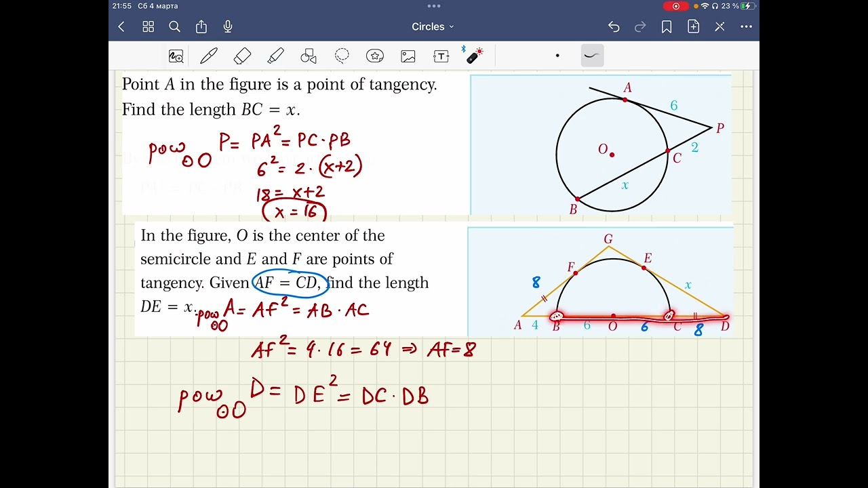Tap vertex G of the triangle figure
The height and width of the screenshot is (488, 868).
tap(608, 239)
